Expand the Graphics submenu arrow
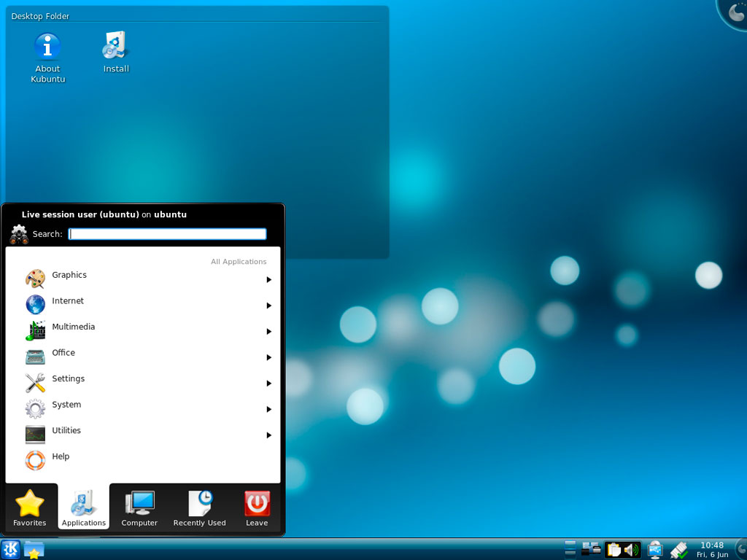 coord(269,280)
